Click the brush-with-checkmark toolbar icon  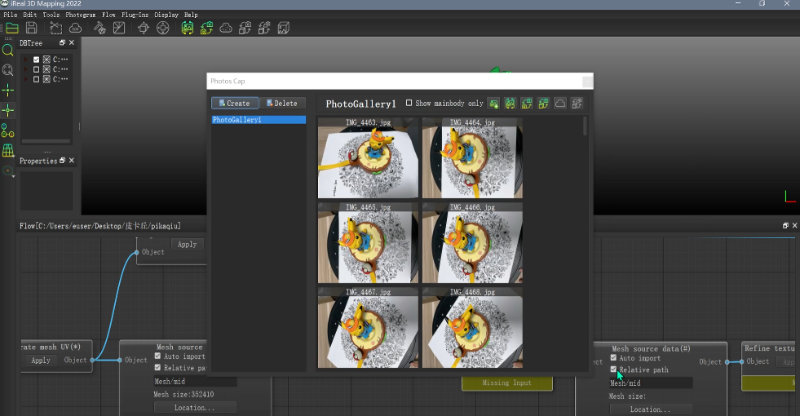pyautogui.click(x=99, y=28)
